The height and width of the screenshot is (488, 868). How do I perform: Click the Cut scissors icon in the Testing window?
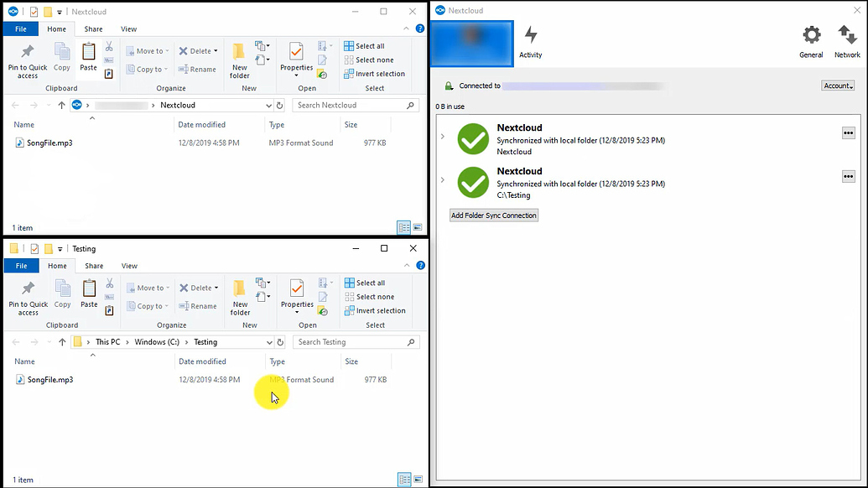(110, 283)
